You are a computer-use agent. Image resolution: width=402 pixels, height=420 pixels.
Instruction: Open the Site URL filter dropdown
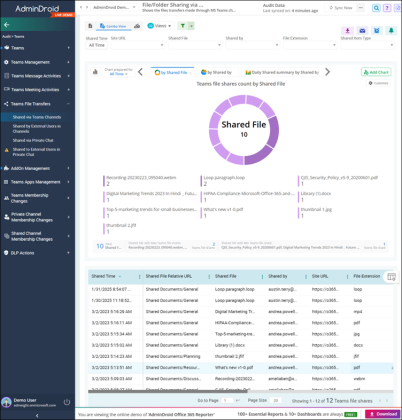coord(138,45)
